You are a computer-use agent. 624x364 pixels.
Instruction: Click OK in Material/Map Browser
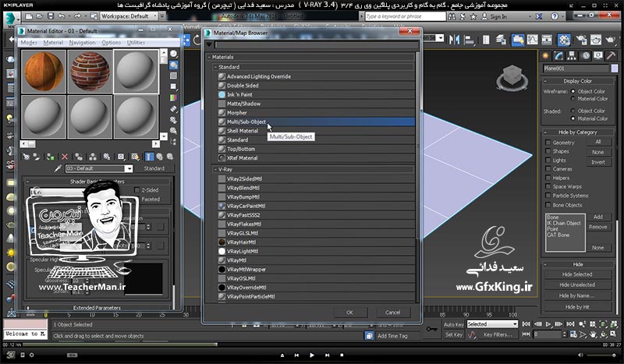pos(349,313)
